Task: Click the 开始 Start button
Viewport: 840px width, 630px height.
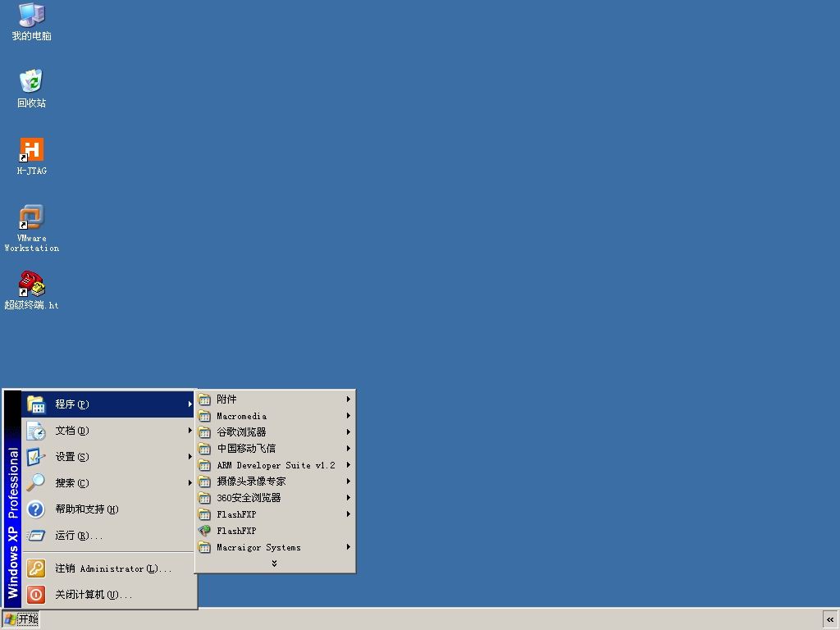Action: (x=21, y=619)
